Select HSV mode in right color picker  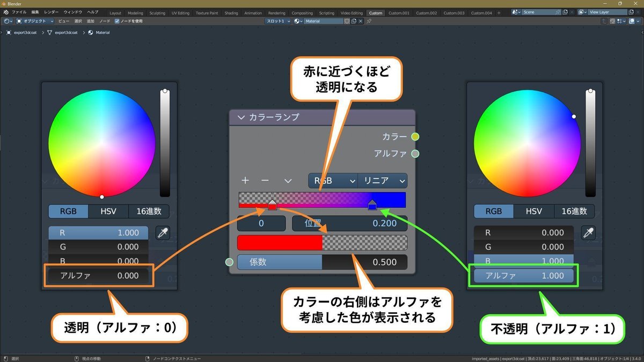pos(534,211)
